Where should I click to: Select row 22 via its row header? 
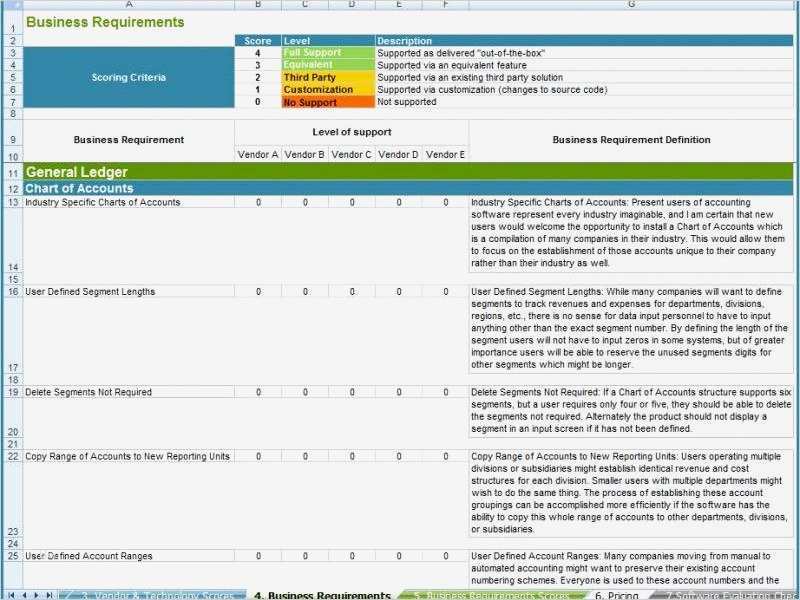click(x=13, y=457)
